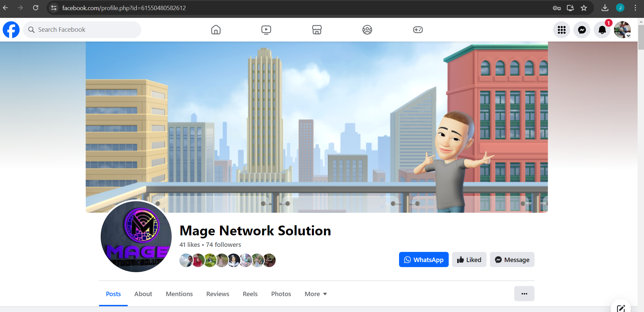Switch to the Reels tab
This screenshot has height=312, width=644.
click(250, 294)
